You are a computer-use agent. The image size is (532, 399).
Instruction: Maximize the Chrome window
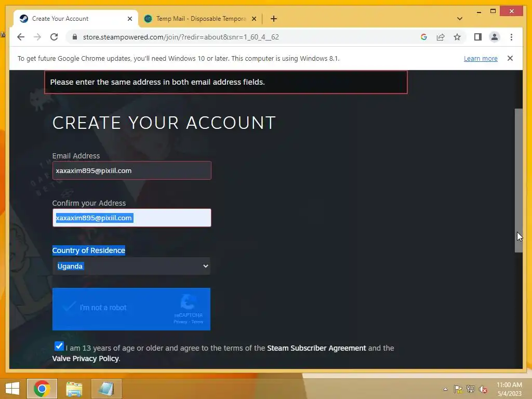(x=493, y=11)
